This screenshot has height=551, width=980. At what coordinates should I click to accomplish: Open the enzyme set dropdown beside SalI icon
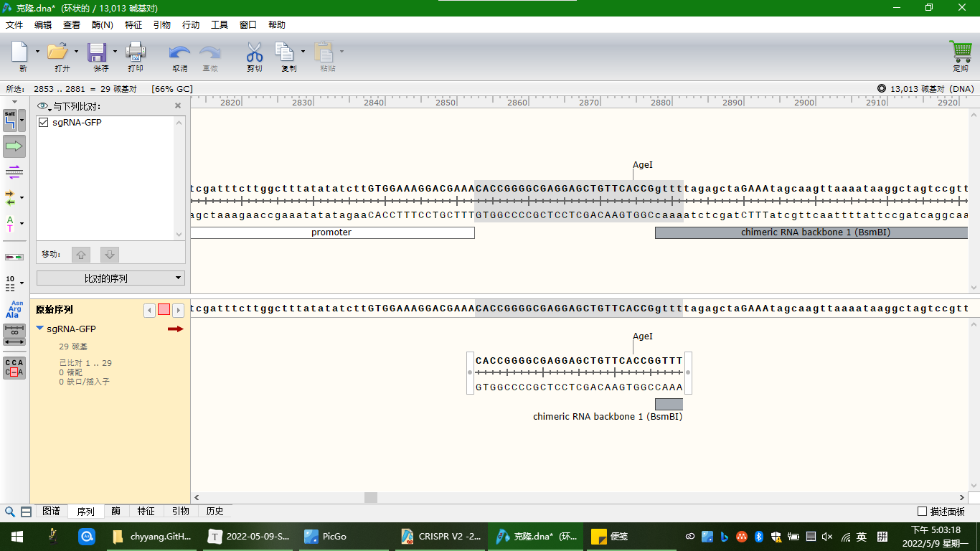point(22,120)
